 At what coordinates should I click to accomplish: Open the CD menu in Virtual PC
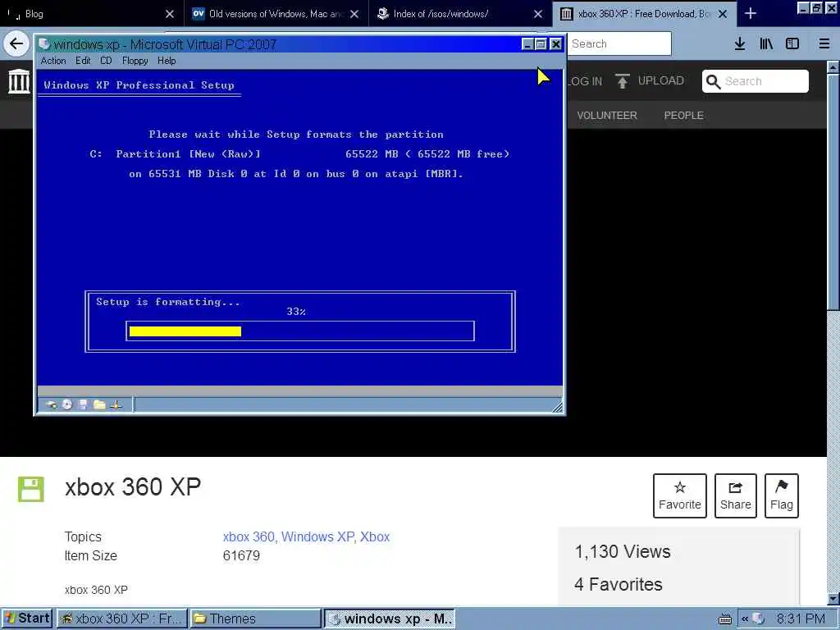coord(106,61)
